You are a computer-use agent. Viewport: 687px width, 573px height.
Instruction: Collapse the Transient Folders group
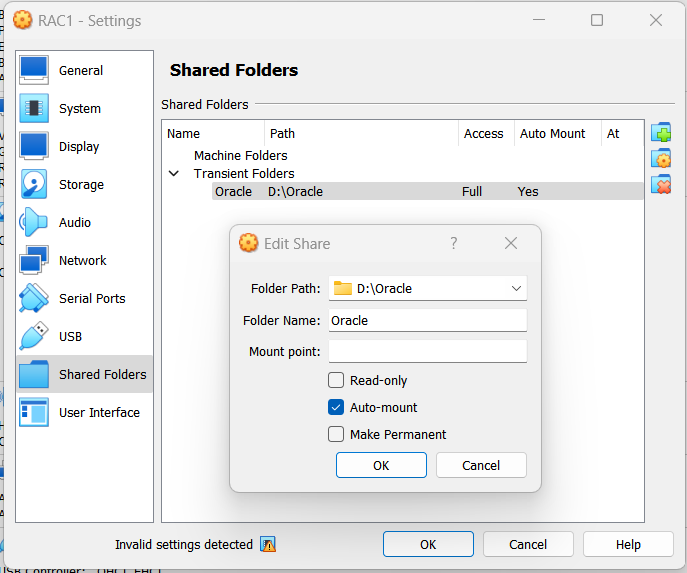click(174, 173)
